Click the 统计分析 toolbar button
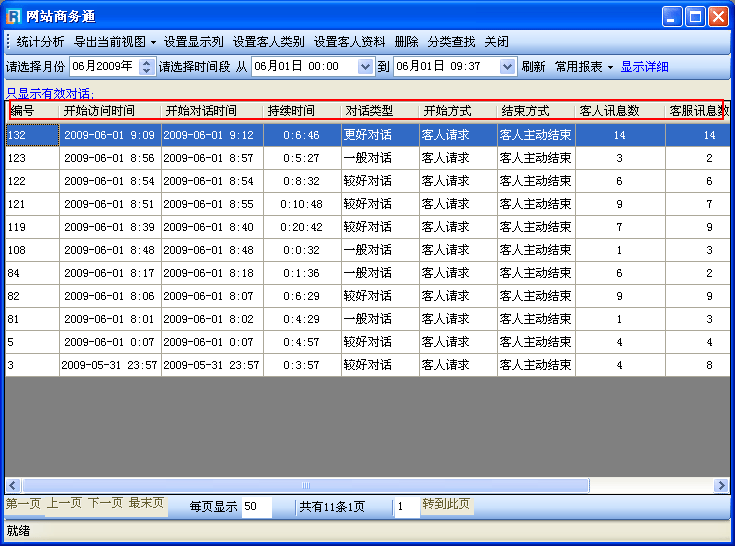Viewport: 735px width, 546px height. click(40, 42)
